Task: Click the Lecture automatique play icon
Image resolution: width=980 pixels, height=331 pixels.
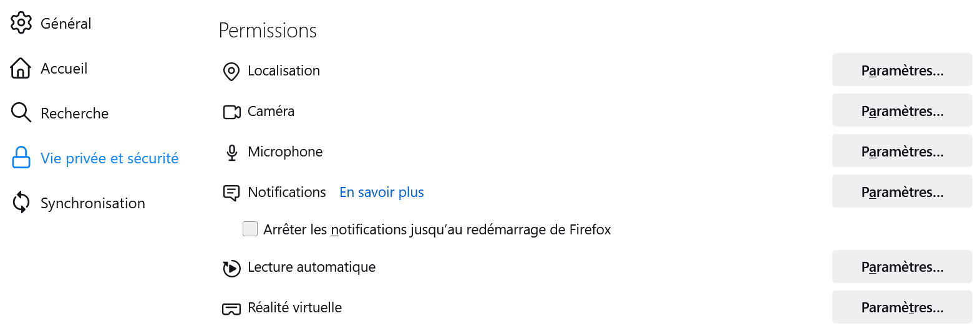Action: pyautogui.click(x=231, y=268)
